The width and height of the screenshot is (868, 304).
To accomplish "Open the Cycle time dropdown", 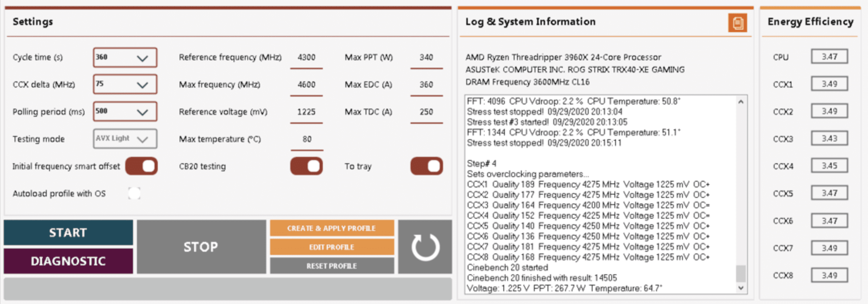I will coord(125,58).
